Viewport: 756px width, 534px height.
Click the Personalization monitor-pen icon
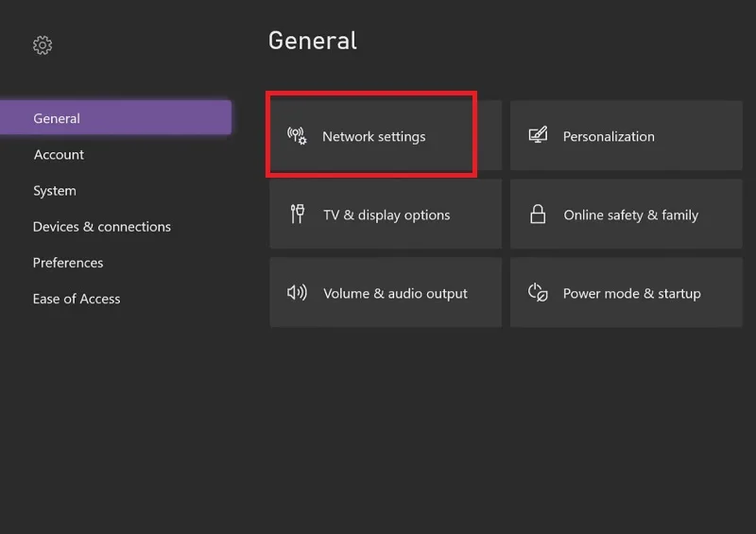coord(538,135)
